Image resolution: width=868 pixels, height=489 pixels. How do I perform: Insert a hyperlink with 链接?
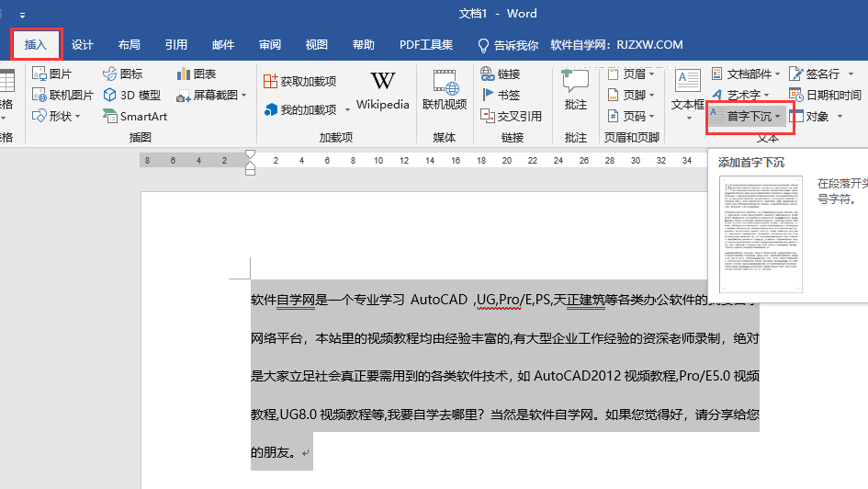(x=501, y=74)
